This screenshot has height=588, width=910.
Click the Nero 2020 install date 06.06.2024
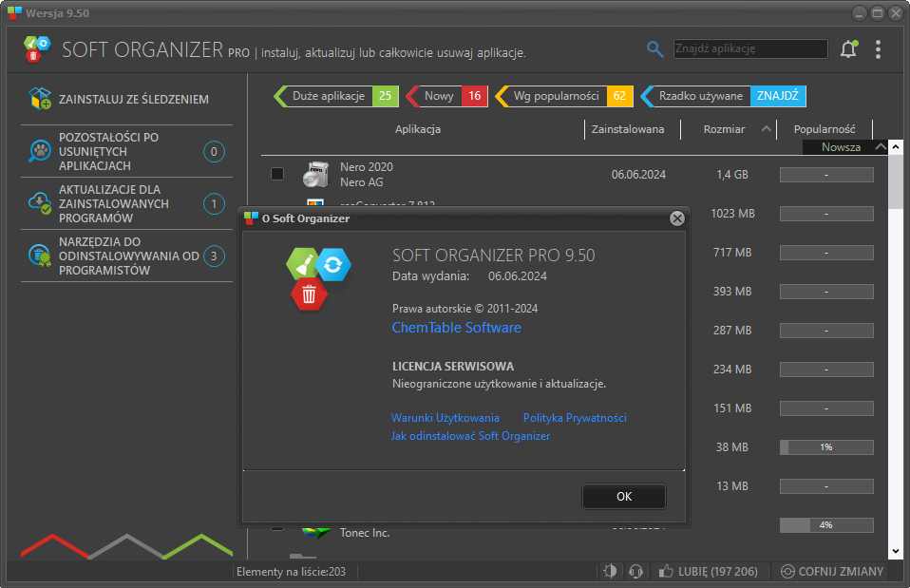point(638,174)
